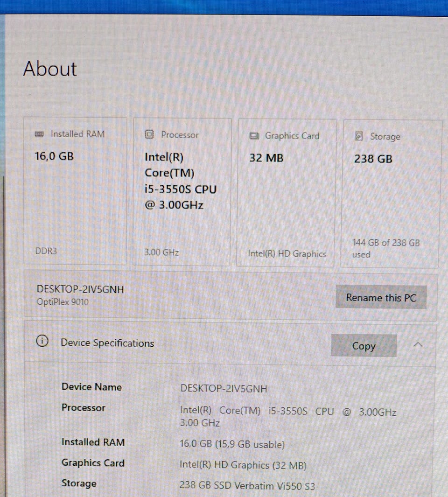Click the 16,0 GB (15,9 GB usable) value
Image resolution: width=448 pixels, height=497 pixels.
(232, 444)
